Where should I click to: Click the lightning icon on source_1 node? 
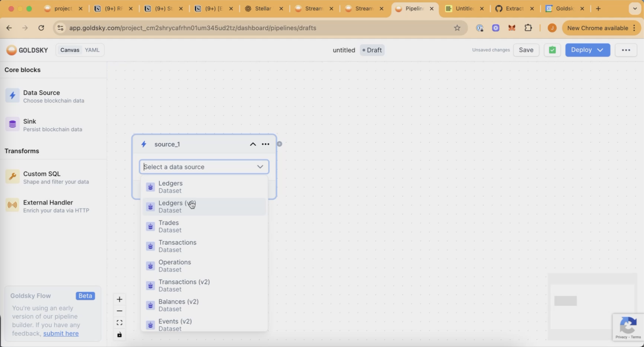click(144, 144)
